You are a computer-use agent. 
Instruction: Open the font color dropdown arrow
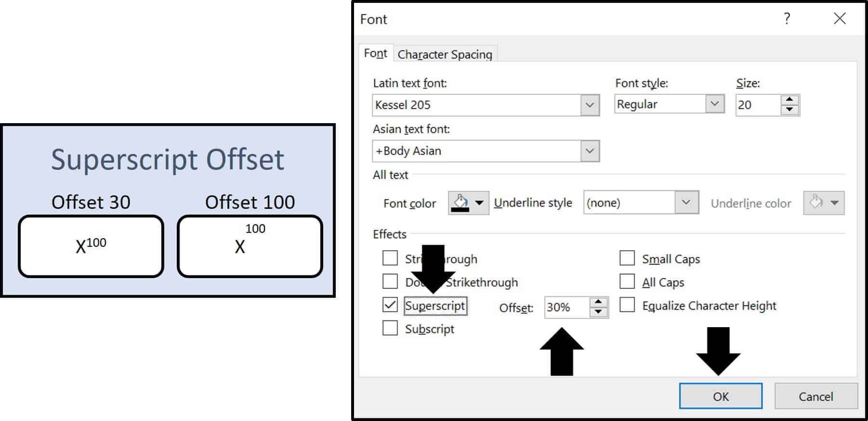(x=479, y=203)
